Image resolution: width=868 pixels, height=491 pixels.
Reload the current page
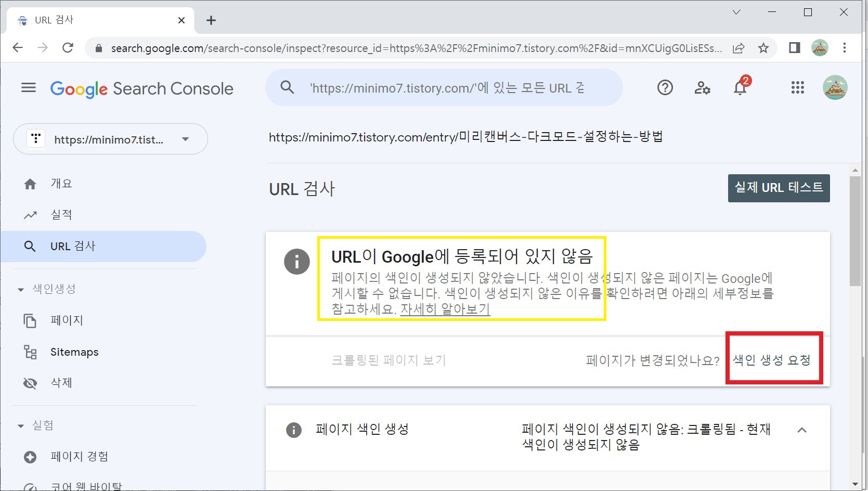point(68,48)
